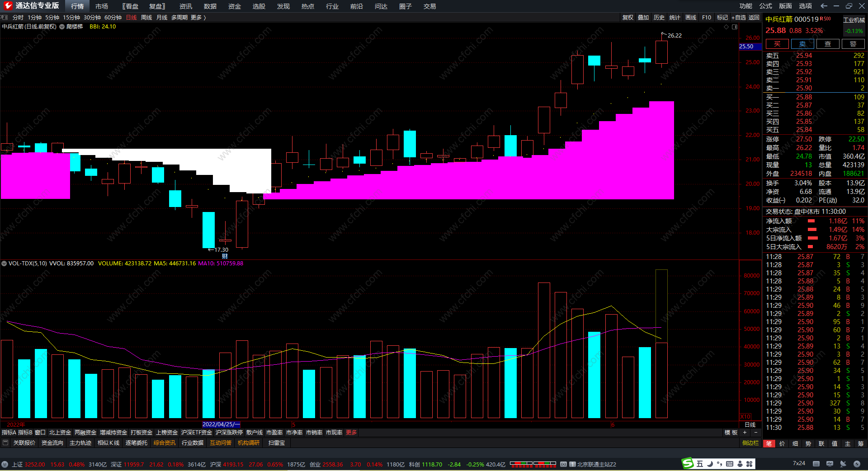Screen dimensions: 868x471
Task: Select the 60分钟 period
Action: click(x=113, y=18)
